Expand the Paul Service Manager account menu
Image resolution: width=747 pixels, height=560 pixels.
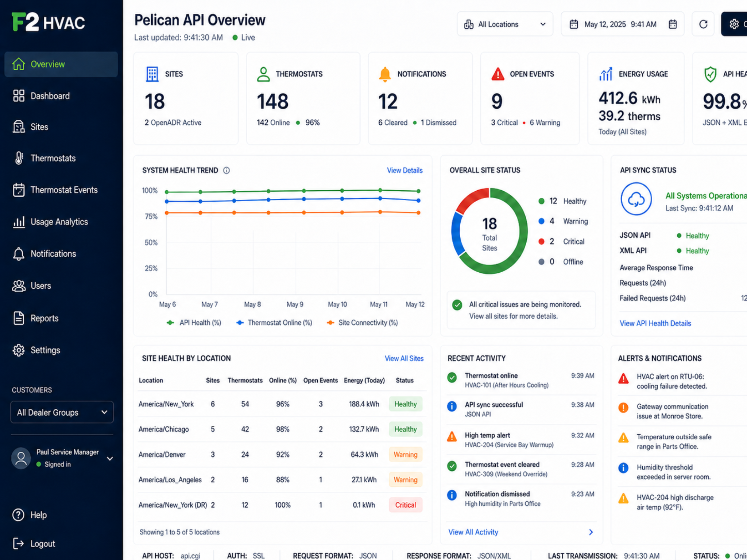point(110,459)
